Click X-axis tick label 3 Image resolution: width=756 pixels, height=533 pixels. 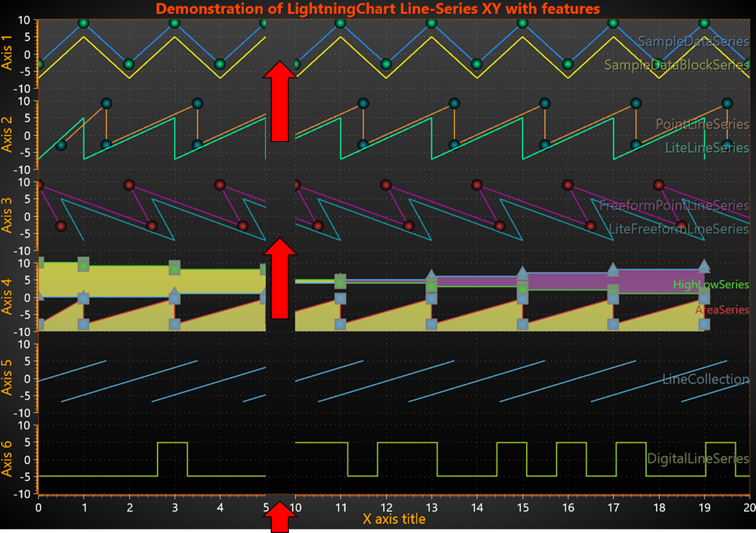tap(175, 507)
